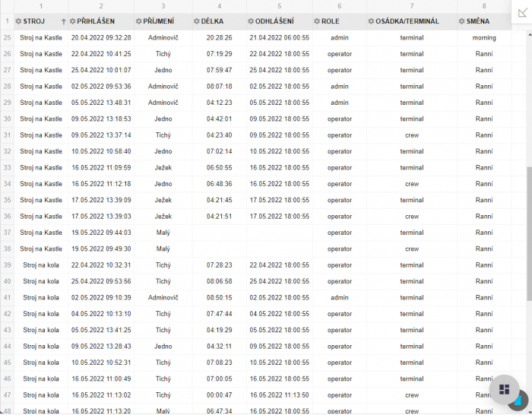The image size is (532, 415).
Task: Click login time 10.05.2022 10:52:31
Action: pos(101,363)
